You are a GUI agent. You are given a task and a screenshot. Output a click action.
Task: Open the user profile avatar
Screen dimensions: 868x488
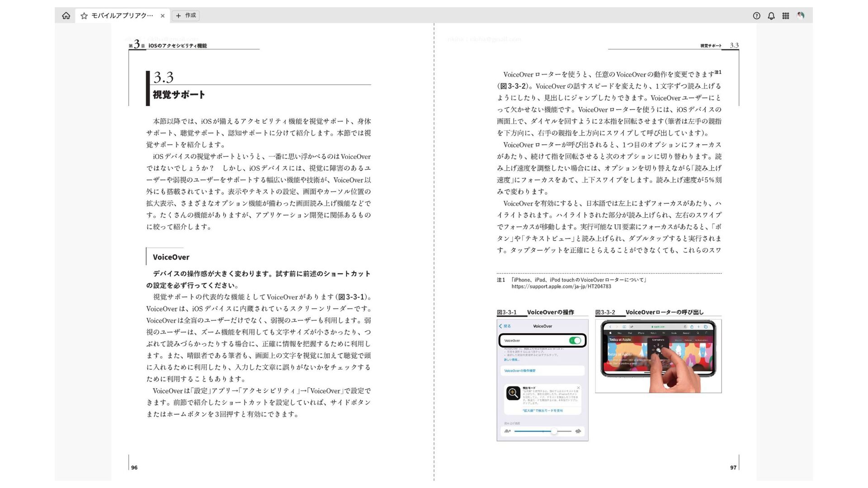tap(801, 16)
